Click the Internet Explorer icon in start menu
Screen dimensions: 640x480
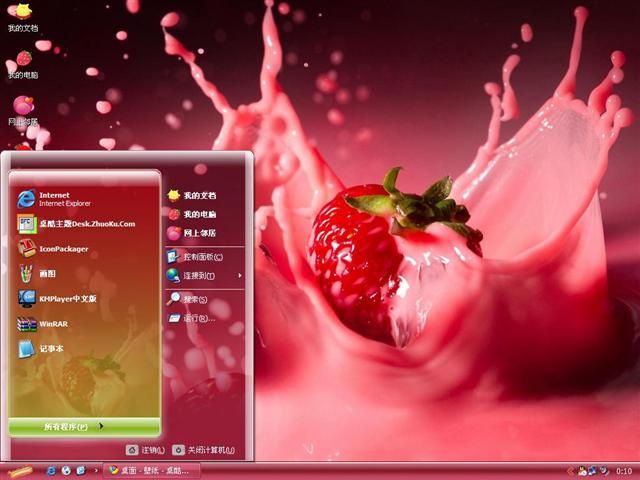tap(26, 199)
